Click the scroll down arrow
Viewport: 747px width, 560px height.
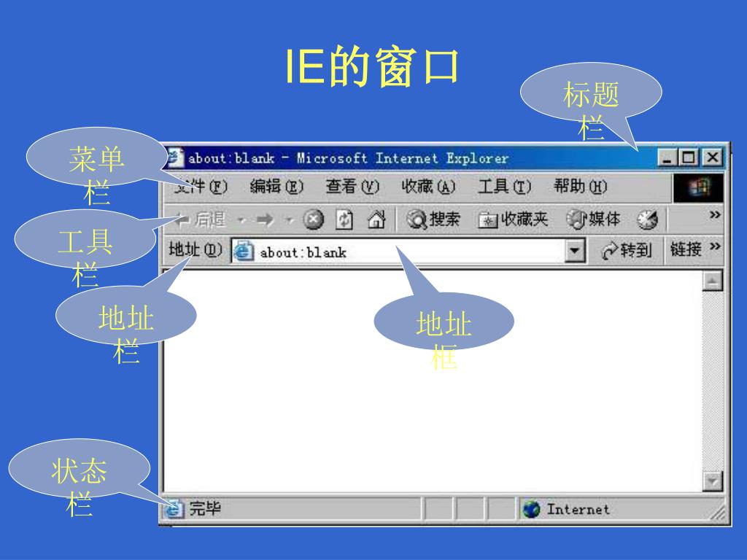click(712, 481)
